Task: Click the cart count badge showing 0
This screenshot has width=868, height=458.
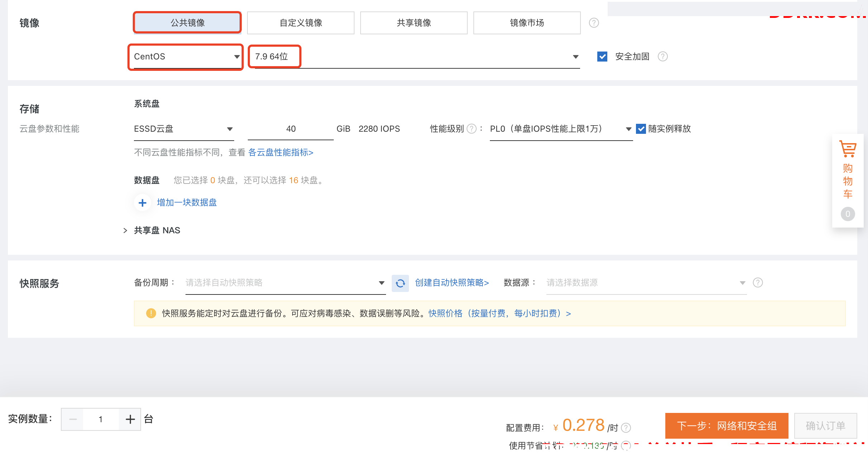Action: point(848,214)
